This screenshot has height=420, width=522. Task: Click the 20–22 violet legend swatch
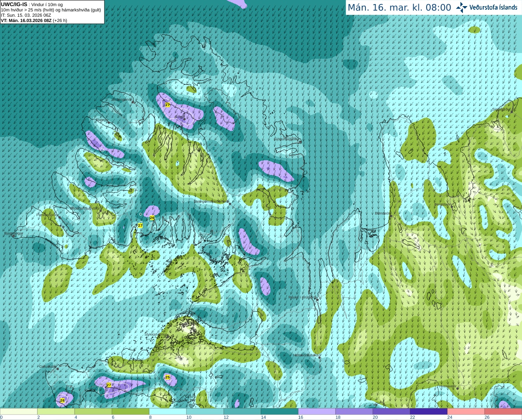click(391, 411)
